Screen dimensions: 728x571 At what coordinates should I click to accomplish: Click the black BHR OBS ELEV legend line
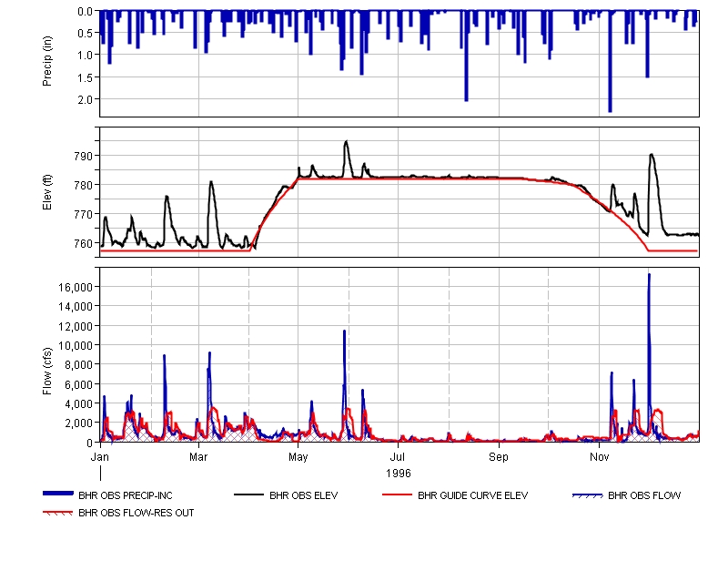click(x=249, y=495)
